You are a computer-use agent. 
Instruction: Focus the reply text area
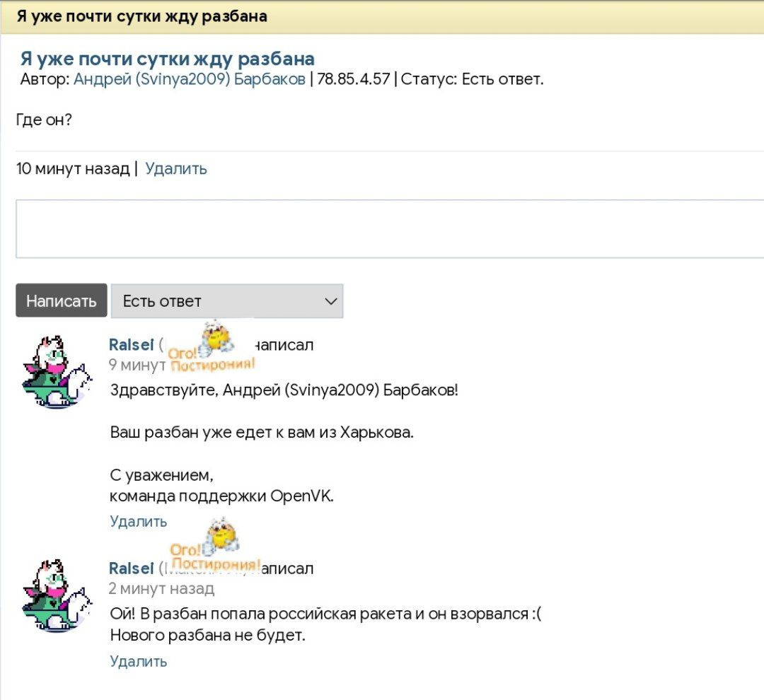point(389,229)
